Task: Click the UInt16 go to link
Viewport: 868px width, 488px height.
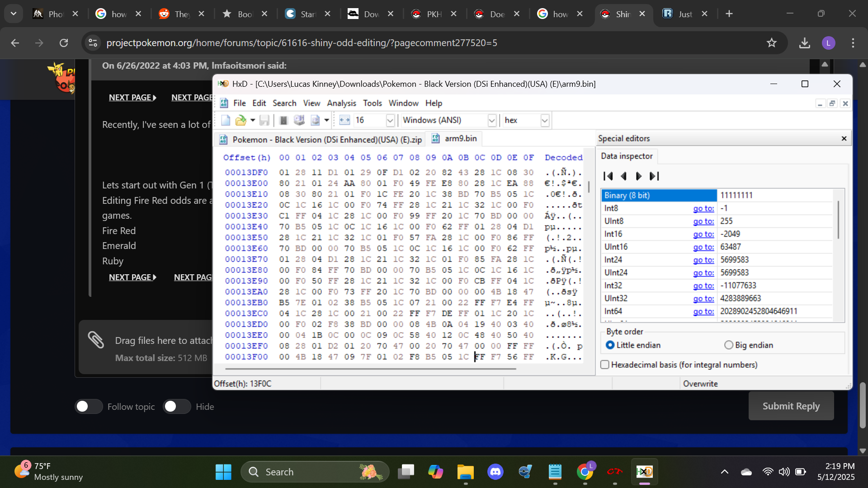Action: (703, 247)
